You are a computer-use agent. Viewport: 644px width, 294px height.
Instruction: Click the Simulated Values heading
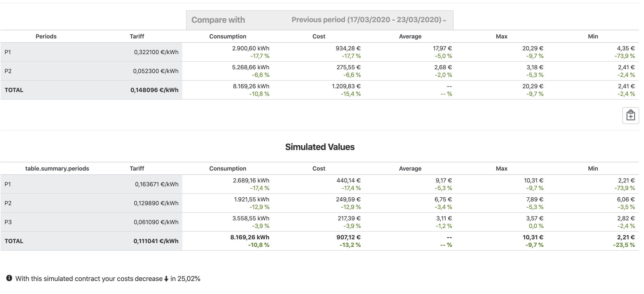(x=320, y=147)
